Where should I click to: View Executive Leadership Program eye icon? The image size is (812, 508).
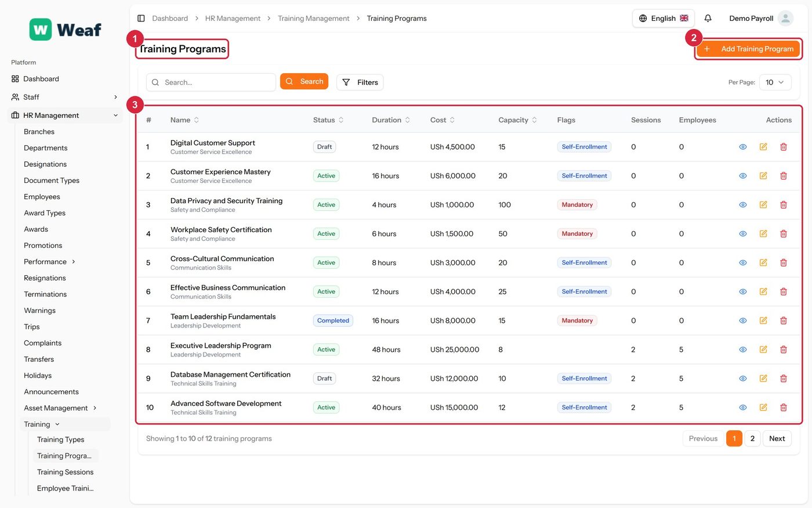tap(743, 350)
